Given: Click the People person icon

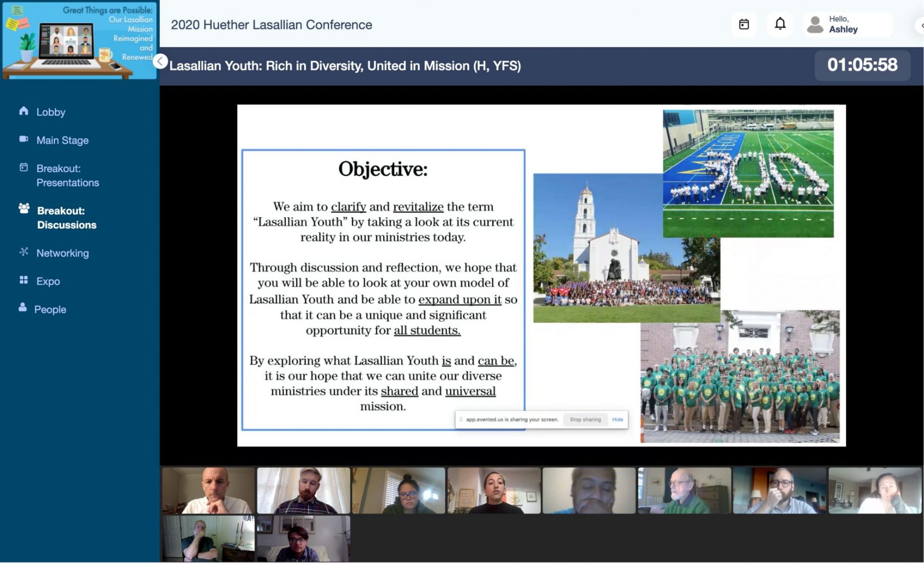Looking at the screenshot, I should tap(22, 308).
